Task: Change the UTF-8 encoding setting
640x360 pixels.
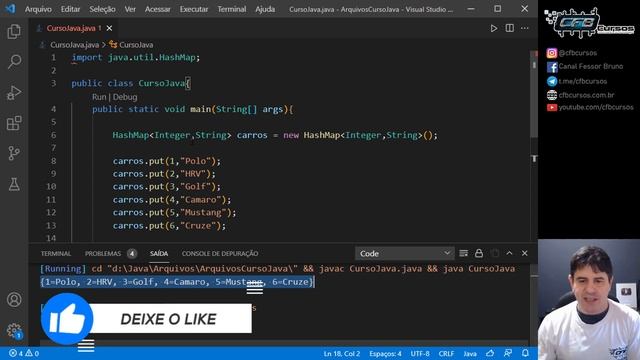Action: point(420,353)
